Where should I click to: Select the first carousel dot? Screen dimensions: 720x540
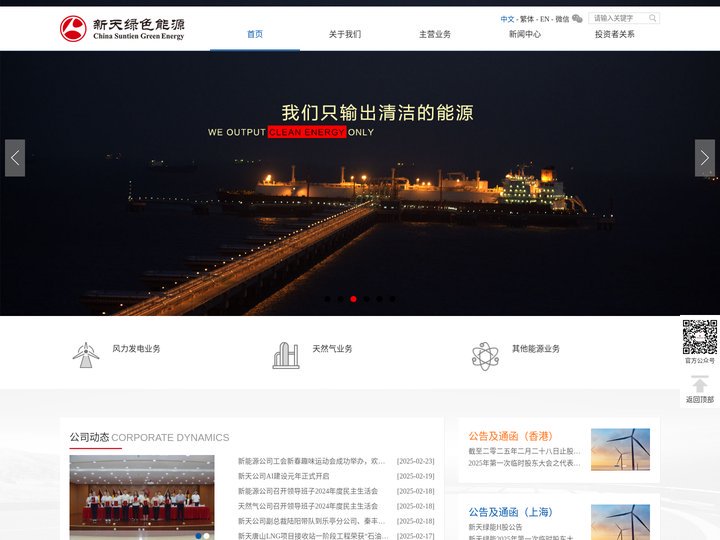point(327,299)
